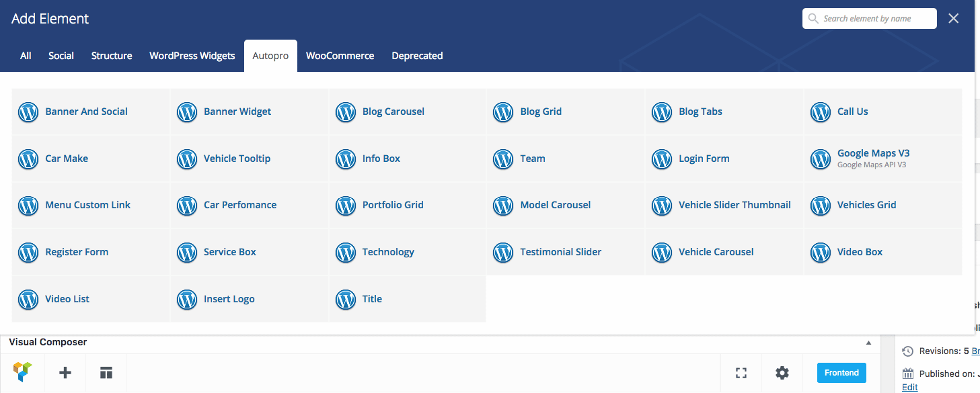Select the Autopro tab

[270, 56]
